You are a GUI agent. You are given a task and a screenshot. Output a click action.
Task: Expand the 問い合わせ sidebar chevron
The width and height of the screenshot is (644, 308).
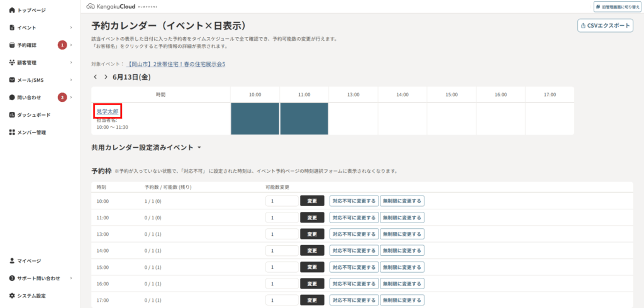click(x=71, y=97)
